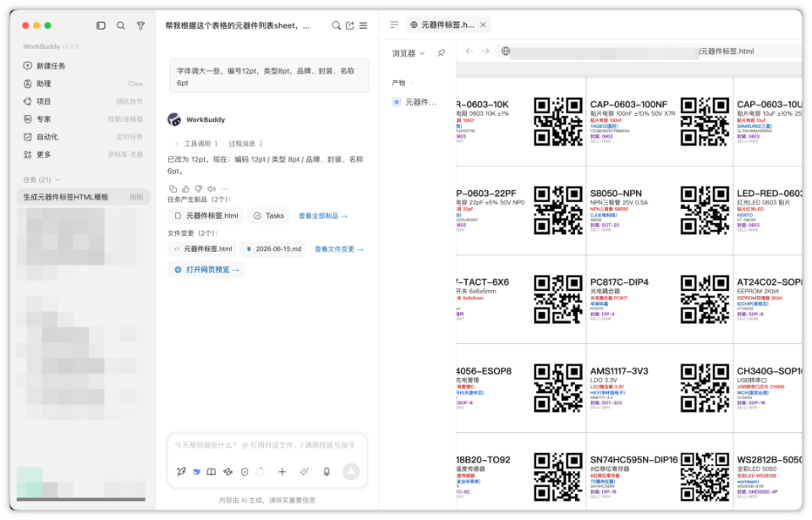
Task: Toggle the sidebar panel icon
Action: point(101,25)
